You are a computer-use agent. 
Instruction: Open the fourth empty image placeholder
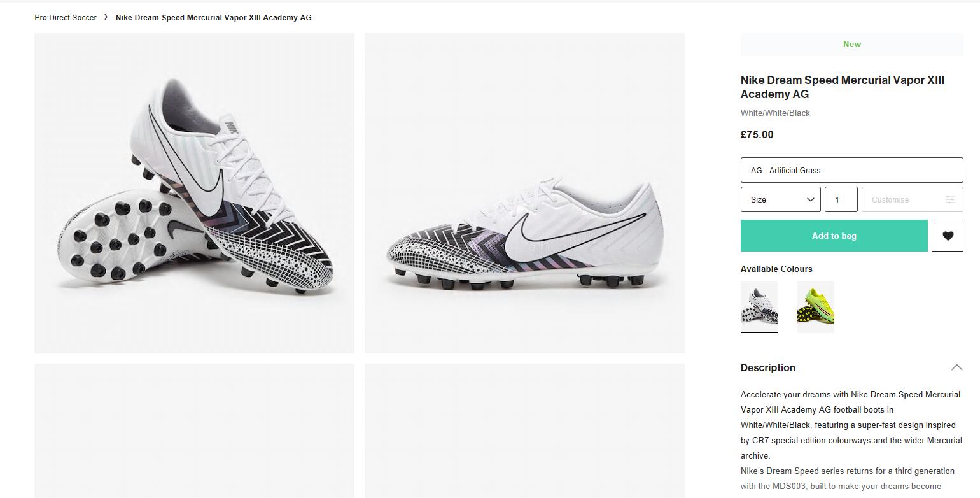tap(524, 430)
